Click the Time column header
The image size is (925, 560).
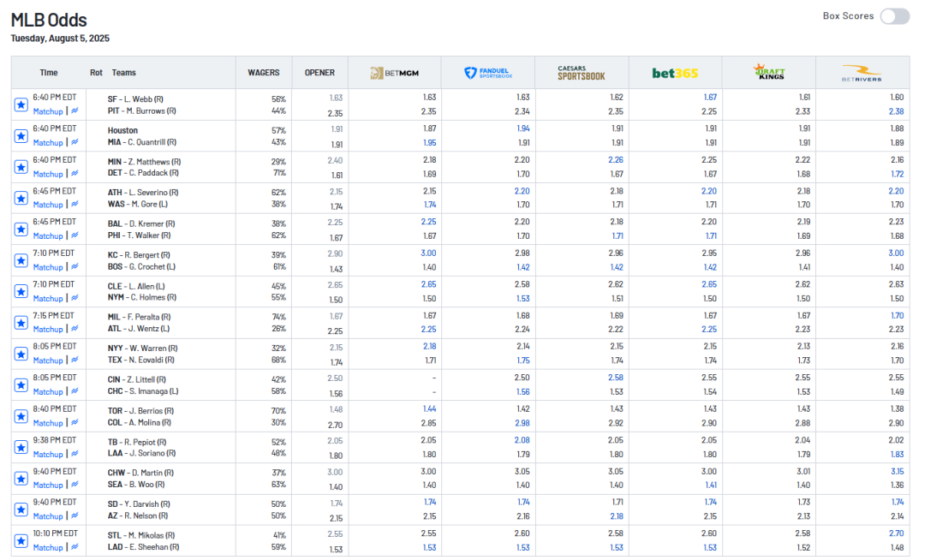tap(49, 73)
